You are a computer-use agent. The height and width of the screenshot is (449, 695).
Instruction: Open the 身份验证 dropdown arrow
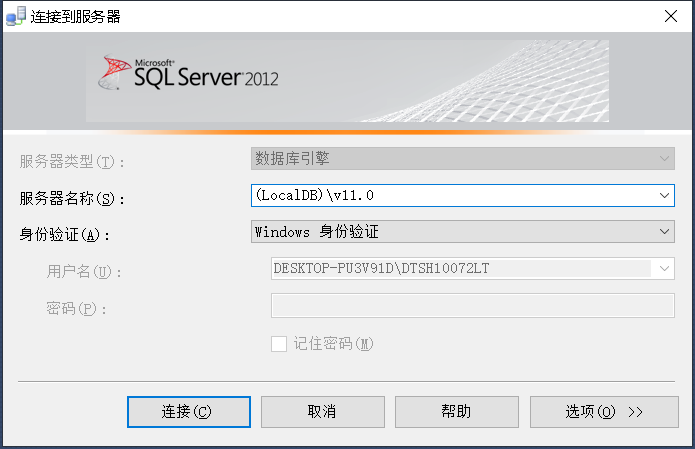pos(664,232)
